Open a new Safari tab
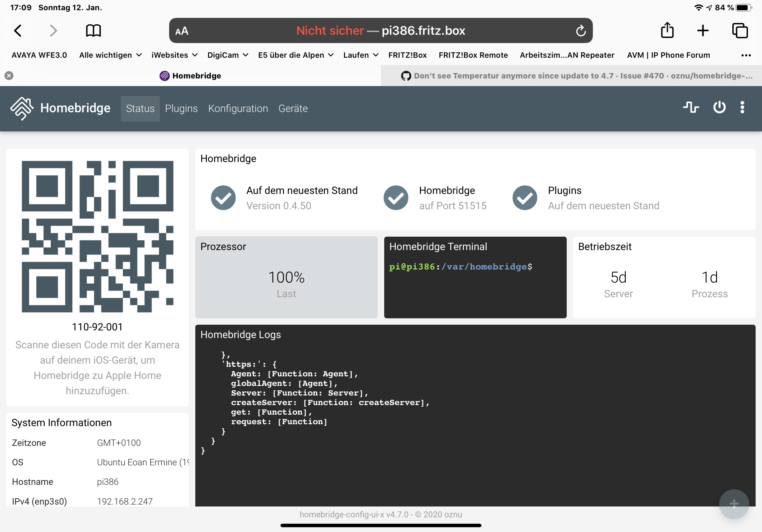 tap(703, 31)
